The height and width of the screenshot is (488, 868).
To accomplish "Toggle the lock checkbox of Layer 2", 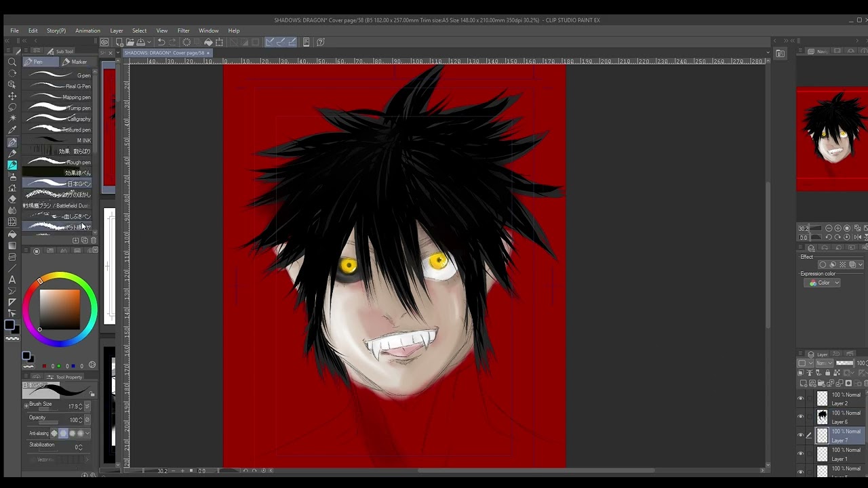I will 809,399.
